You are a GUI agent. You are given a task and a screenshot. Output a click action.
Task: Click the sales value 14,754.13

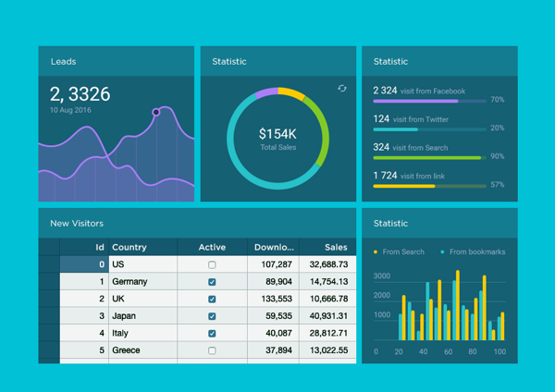coord(328,282)
